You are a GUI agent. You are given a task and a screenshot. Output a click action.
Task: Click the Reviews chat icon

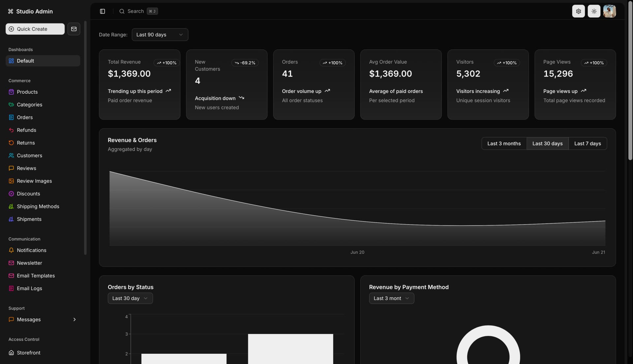(x=11, y=168)
